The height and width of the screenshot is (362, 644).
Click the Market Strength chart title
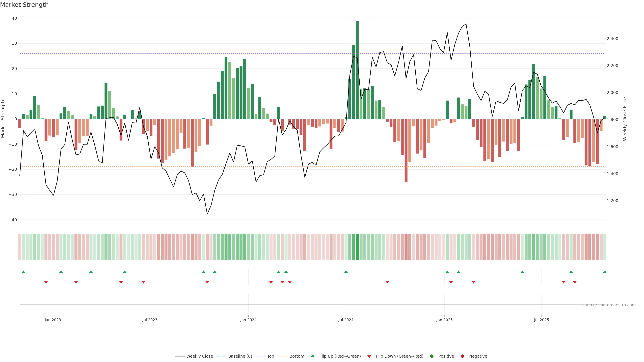[x=24, y=5]
